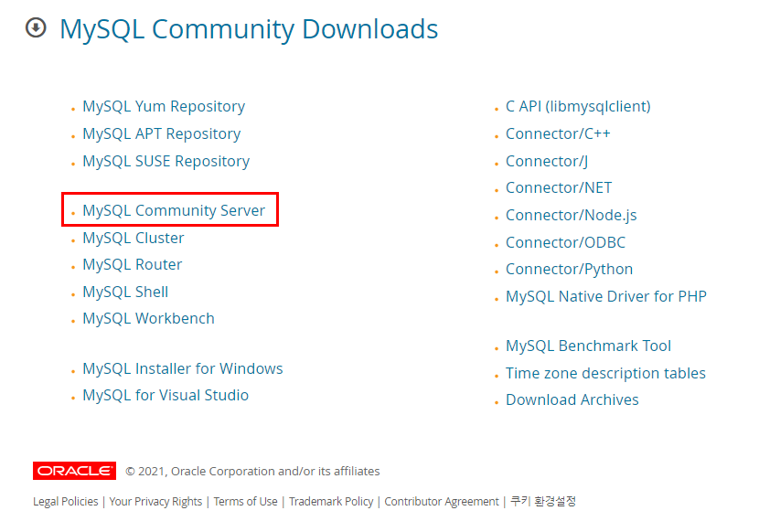Open the Connector/NET link

point(559,187)
